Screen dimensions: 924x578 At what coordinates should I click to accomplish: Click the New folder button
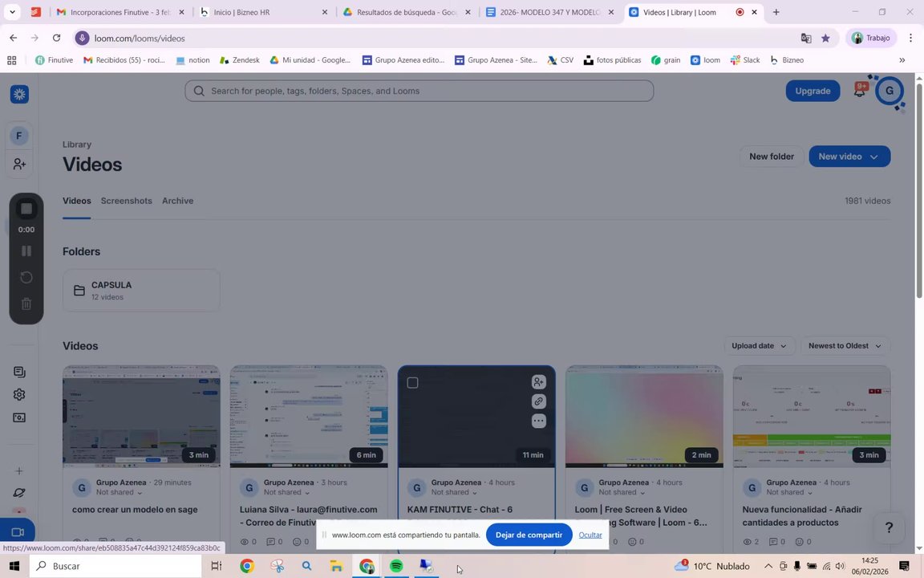(x=772, y=157)
